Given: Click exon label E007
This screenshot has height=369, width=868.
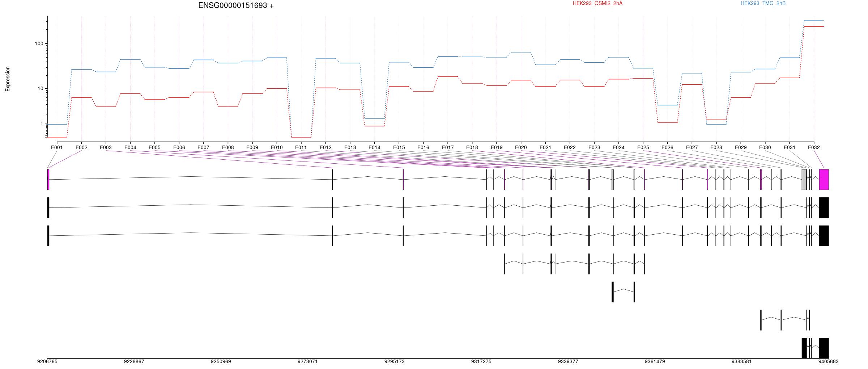Looking at the screenshot, I should tap(203, 147).
